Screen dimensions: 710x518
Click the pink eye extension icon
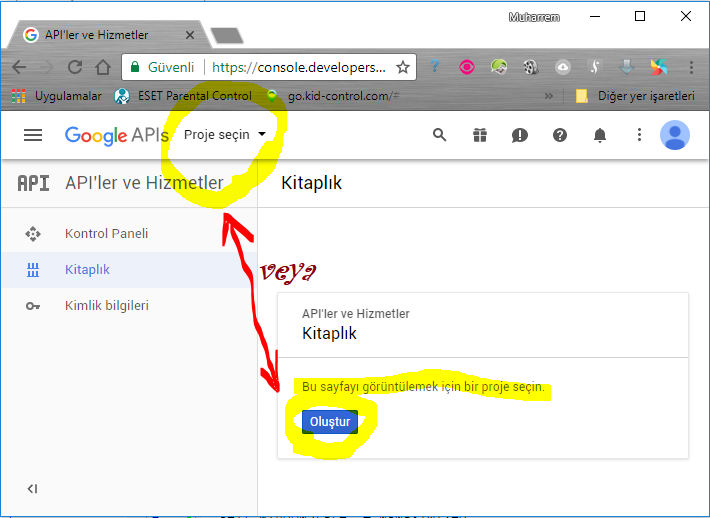point(467,67)
